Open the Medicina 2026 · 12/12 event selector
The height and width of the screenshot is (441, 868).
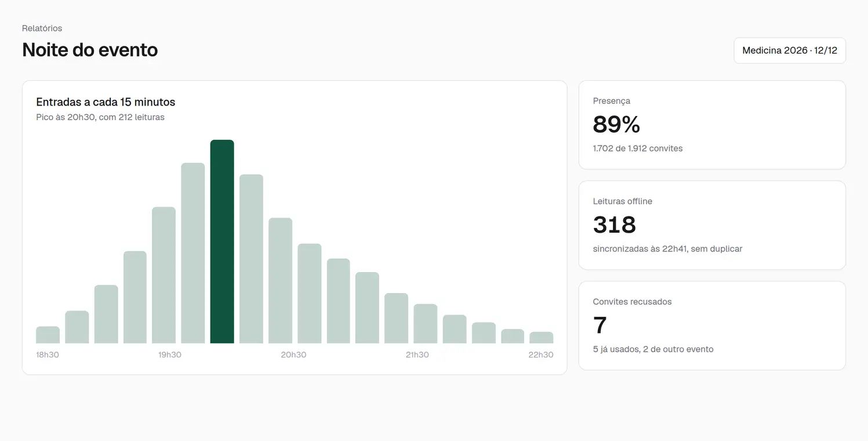[x=790, y=50]
